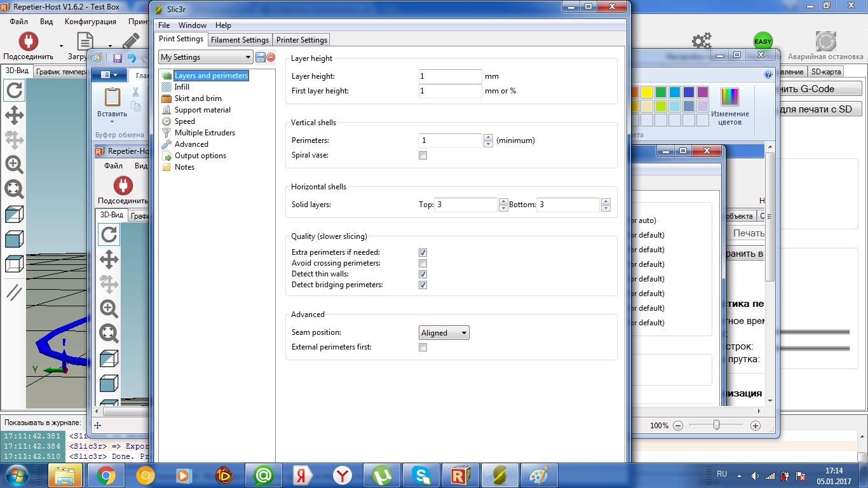868x488 pixels.
Task: Open the Infill settings section
Action: point(182,87)
